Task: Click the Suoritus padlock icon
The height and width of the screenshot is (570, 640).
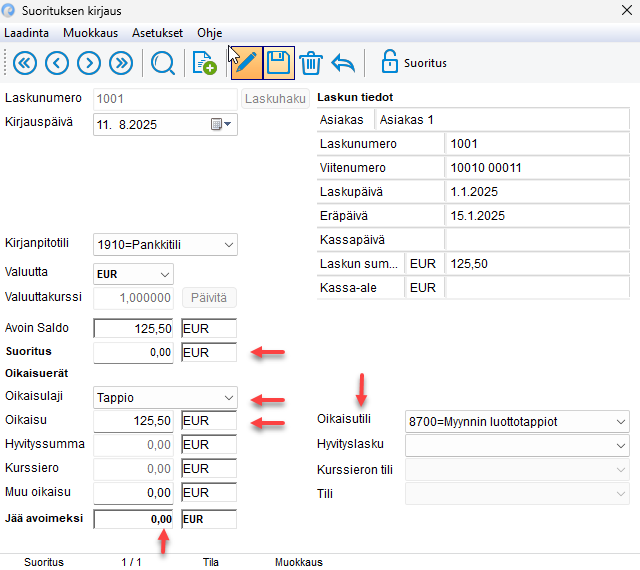Action: (389, 62)
